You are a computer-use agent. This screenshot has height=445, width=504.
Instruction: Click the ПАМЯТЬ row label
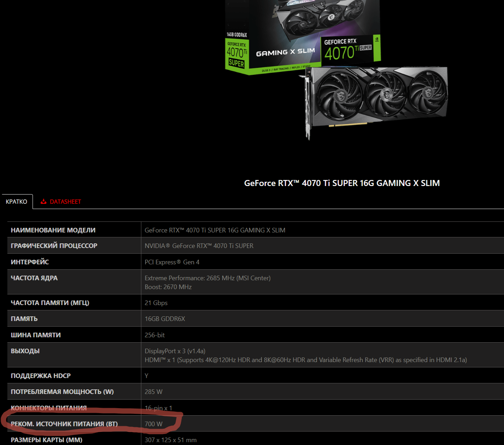pyautogui.click(x=24, y=319)
